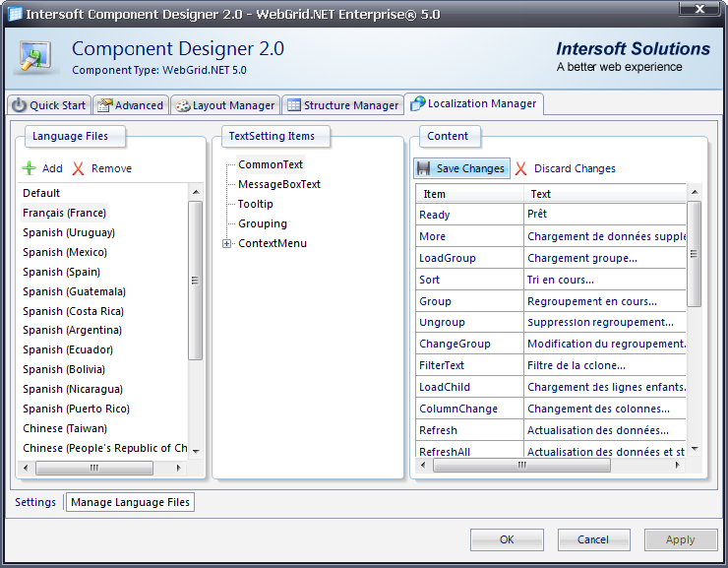Switch to the Structure Manager tab

tap(343, 105)
